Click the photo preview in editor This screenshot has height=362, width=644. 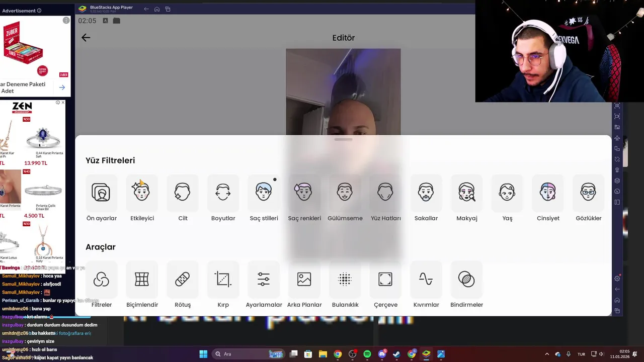[x=343, y=92]
